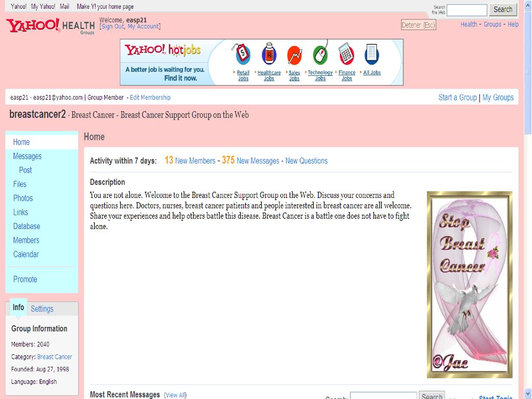Click the Breast Cancer category link
The image size is (532, 399).
(55, 357)
